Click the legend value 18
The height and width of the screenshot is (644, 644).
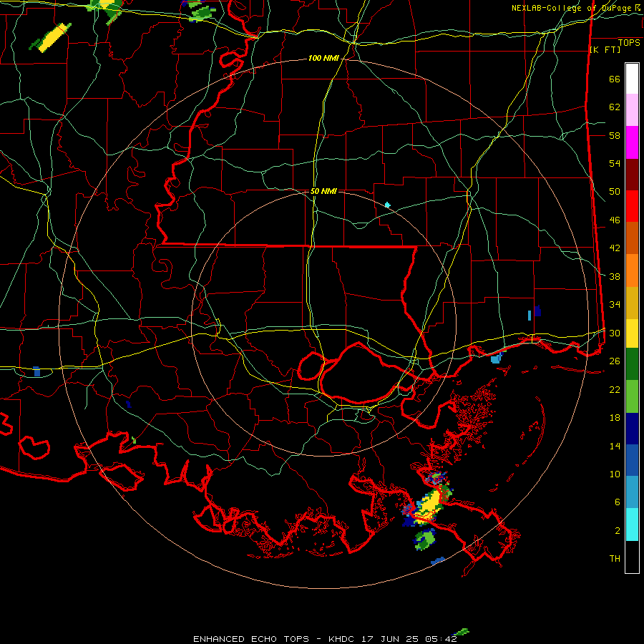pos(615,418)
